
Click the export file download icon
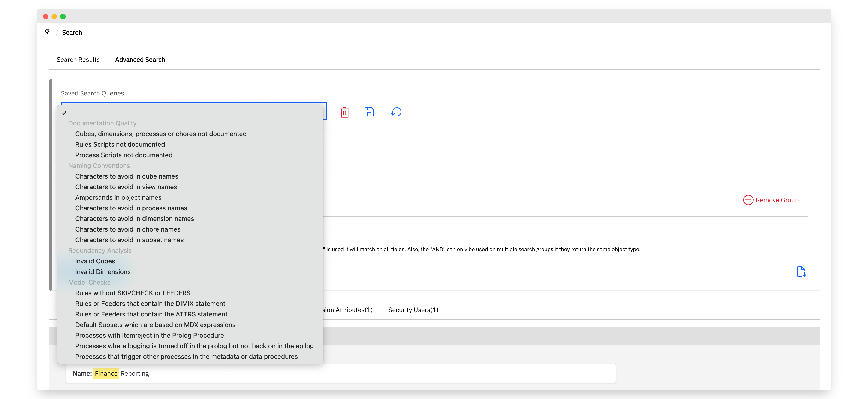coord(801,271)
